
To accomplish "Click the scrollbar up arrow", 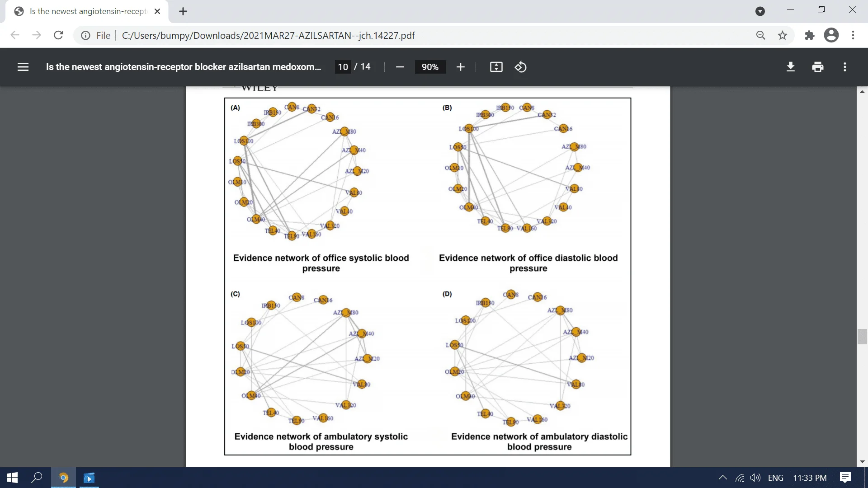I will [x=862, y=92].
